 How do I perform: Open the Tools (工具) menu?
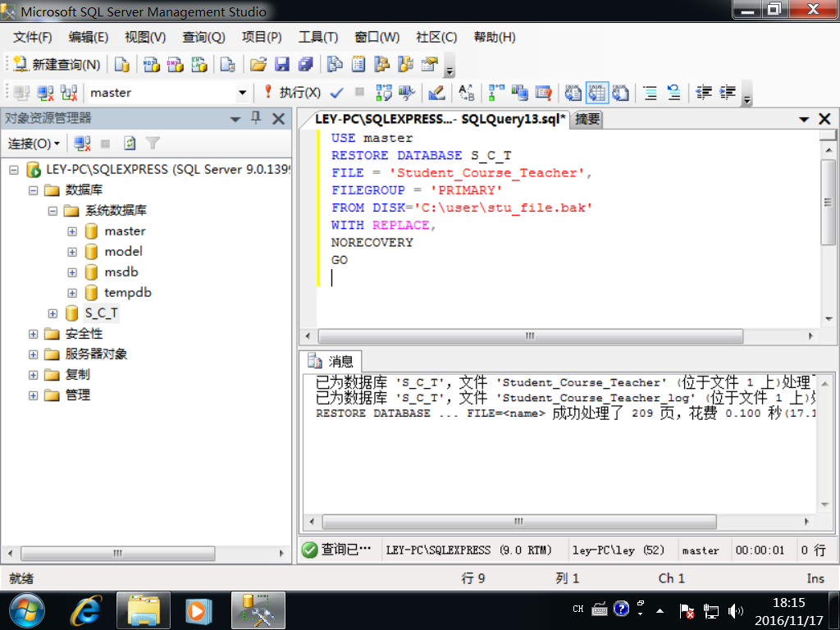[x=318, y=37]
